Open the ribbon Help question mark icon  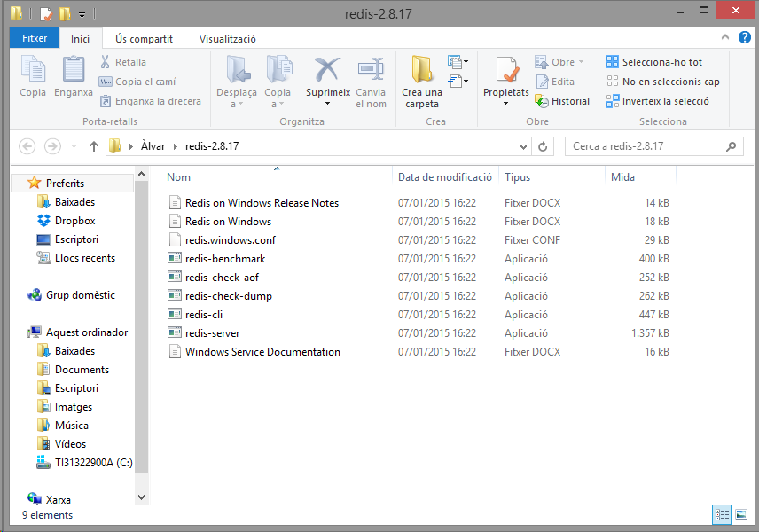(x=744, y=38)
